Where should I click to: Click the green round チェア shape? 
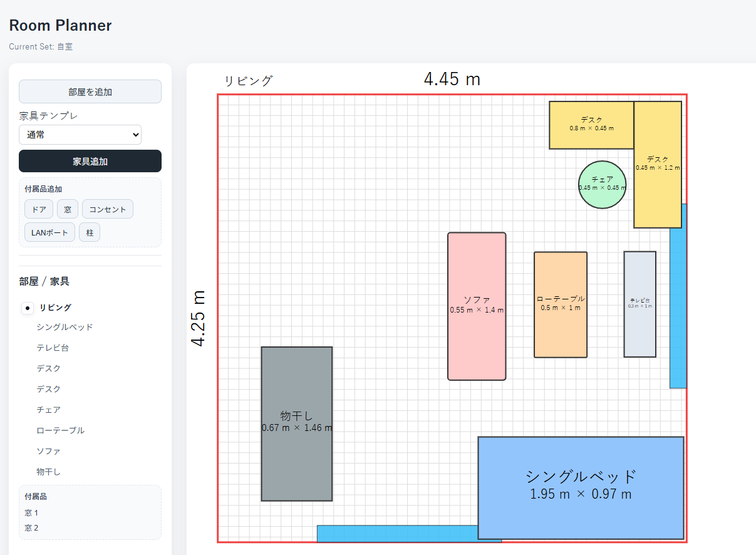coord(603,184)
